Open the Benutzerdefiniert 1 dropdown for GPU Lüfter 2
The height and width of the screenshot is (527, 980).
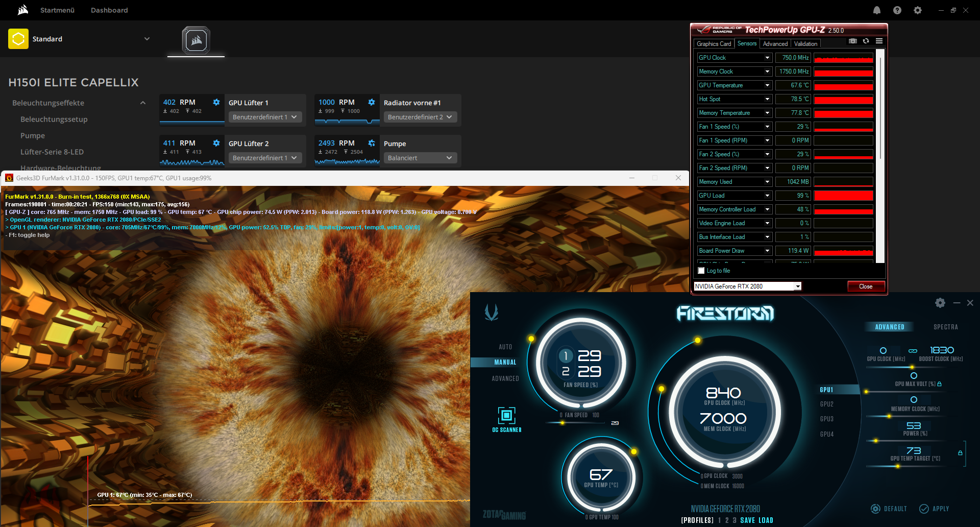coord(264,158)
